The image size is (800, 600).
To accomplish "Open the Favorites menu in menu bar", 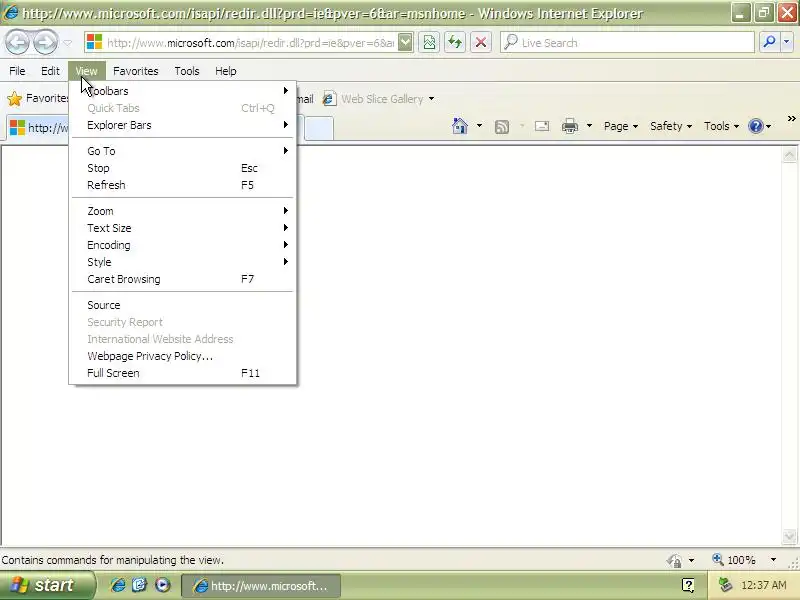I will 136,71.
